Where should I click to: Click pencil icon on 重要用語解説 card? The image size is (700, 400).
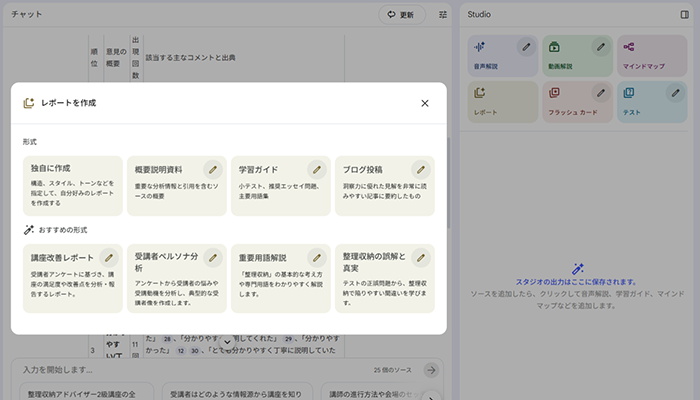point(316,257)
